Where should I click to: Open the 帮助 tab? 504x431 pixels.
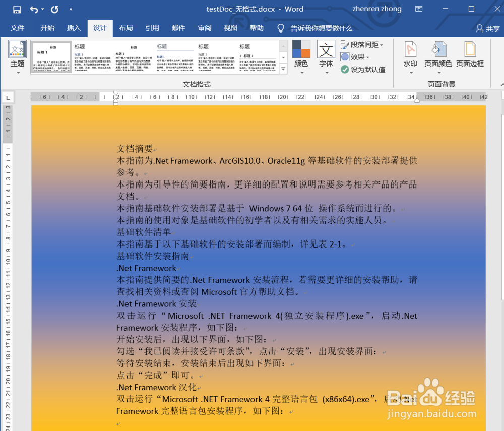[257, 28]
